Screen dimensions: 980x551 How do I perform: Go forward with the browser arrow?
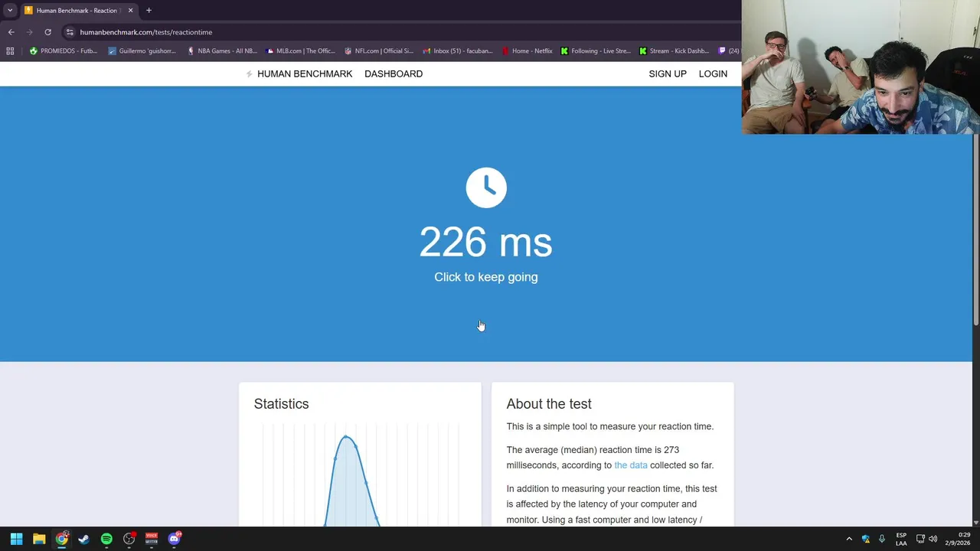[x=29, y=32]
